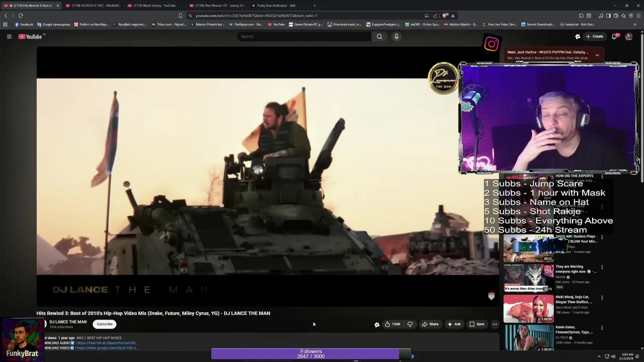Start voice search with the microphone icon

click(x=396, y=36)
